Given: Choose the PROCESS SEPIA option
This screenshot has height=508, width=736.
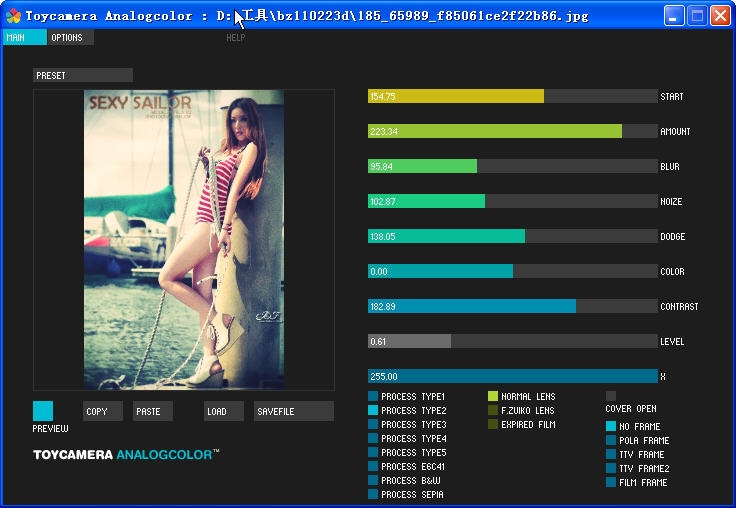Looking at the screenshot, I should point(373,494).
